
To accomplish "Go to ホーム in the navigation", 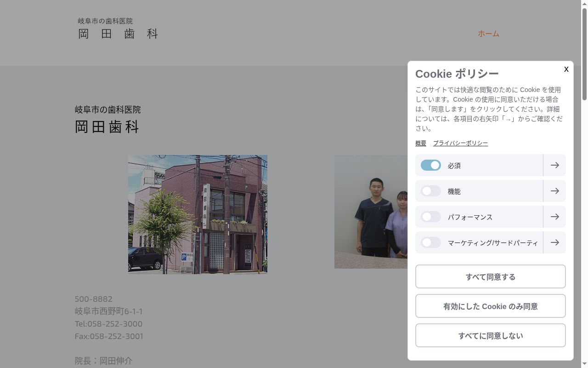I will (x=488, y=34).
